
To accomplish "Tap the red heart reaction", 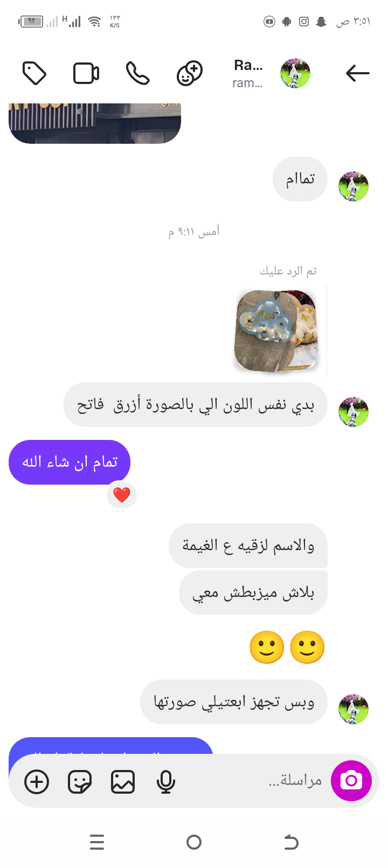I will (x=122, y=495).
